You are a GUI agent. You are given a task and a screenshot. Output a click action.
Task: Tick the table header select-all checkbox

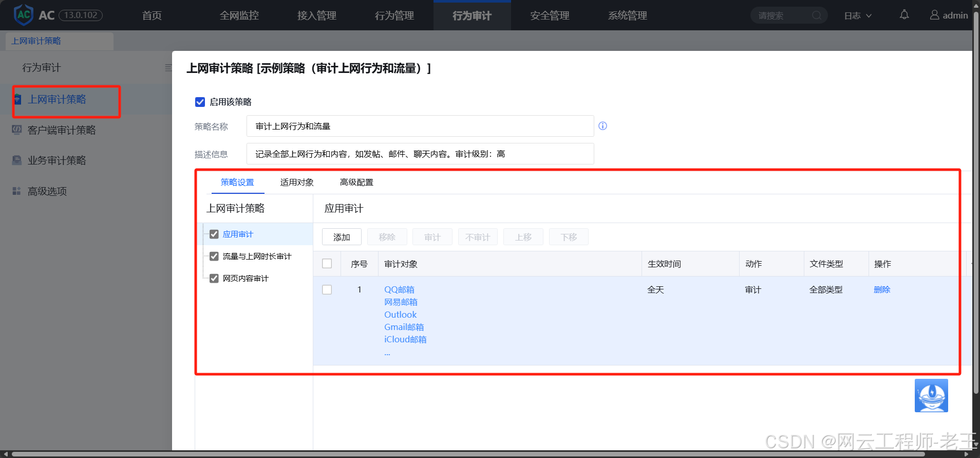[327, 264]
